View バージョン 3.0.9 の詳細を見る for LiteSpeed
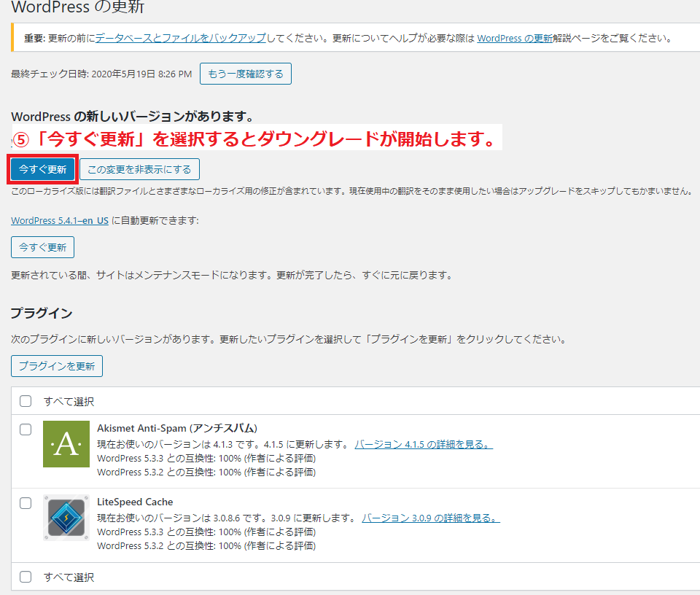The width and height of the screenshot is (700, 595). pyautogui.click(x=430, y=518)
